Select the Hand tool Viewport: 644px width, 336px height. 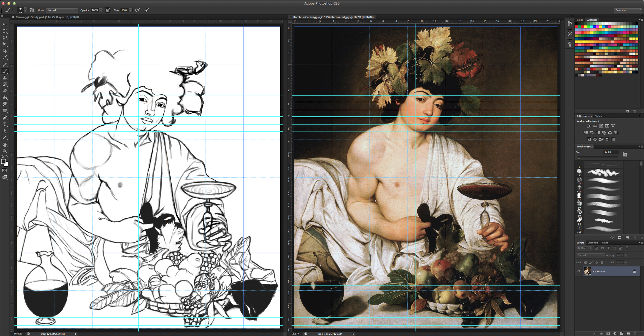5,145
